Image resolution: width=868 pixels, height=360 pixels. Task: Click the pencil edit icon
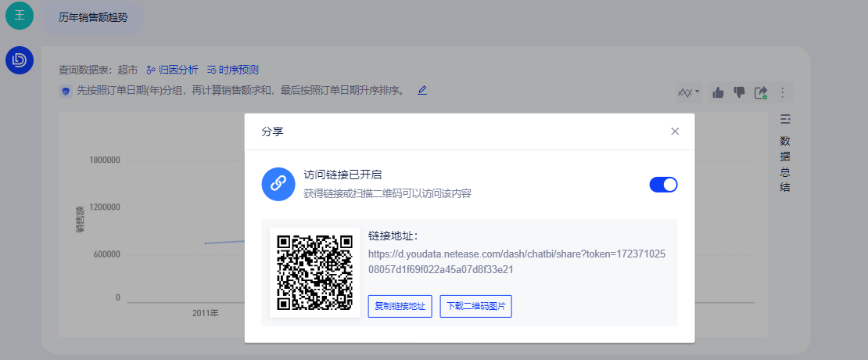[x=422, y=90]
